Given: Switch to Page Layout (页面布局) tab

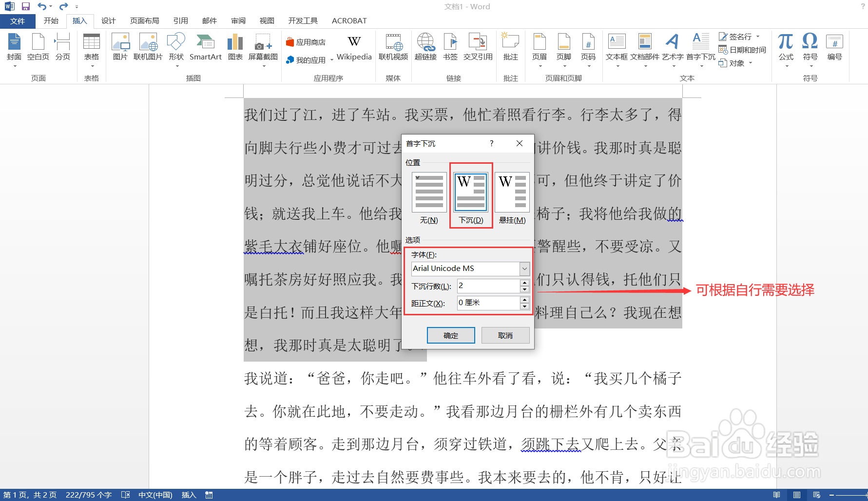Looking at the screenshot, I should click(x=145, y=20).
